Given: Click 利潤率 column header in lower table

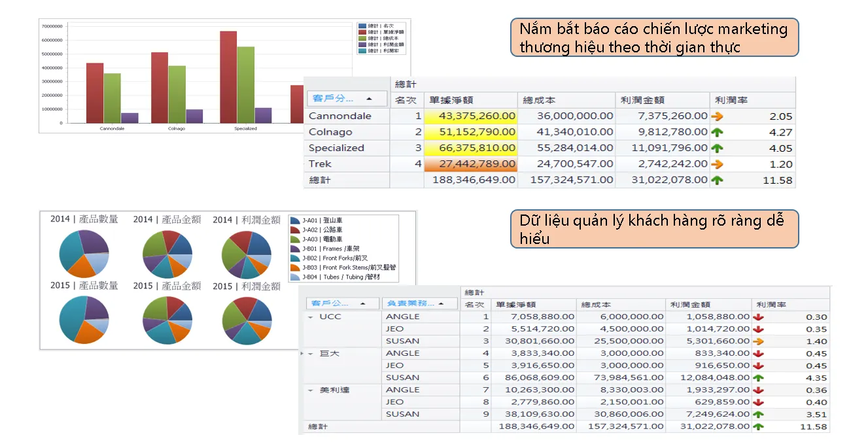Looking at the screenshot, I should click(x=790, y=304).
